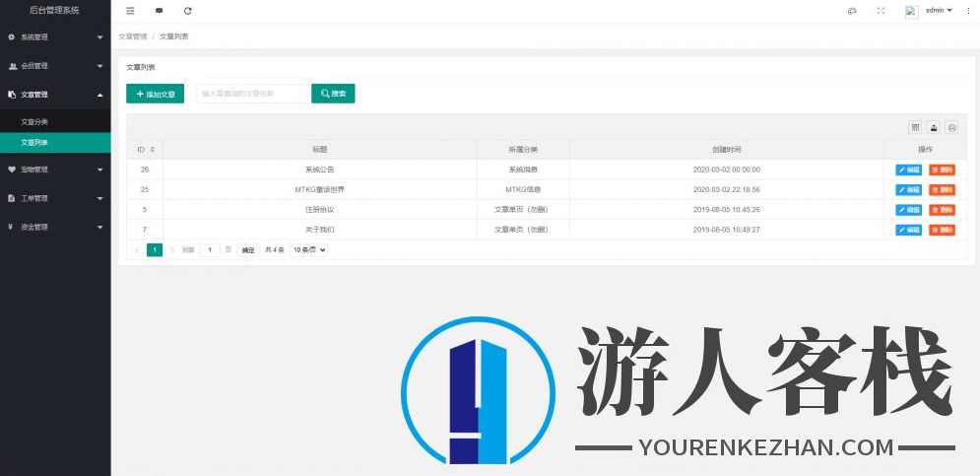The width and height of the screenshot is (980, 476).
Task: Collapse the 文章管理 sidebar menu arrow
Action: [x=100, y=95]
